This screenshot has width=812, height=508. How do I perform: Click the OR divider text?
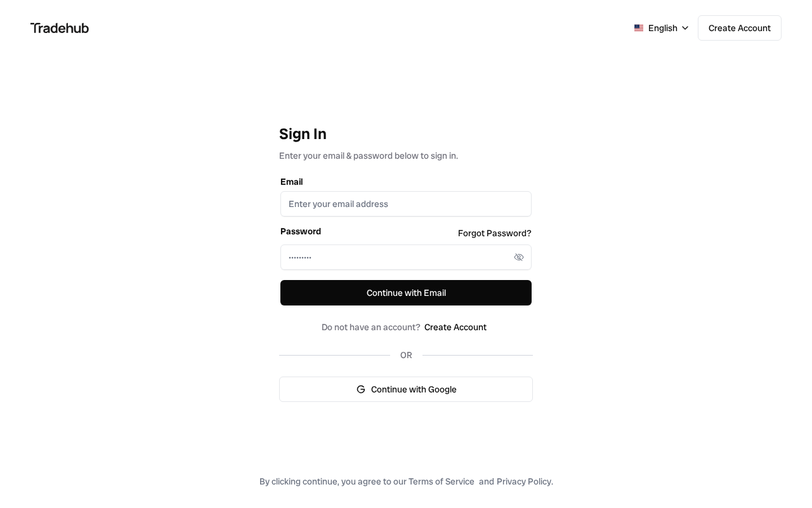[x=406, y=355]
